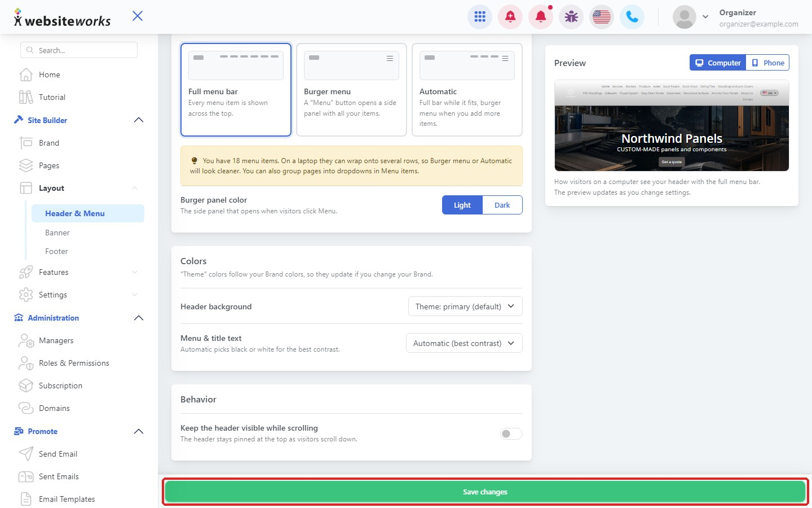Image resolution: width=812 pixels, height=508 pixels.
Task: Open Header & Menu page
Action: coord(87,213)
